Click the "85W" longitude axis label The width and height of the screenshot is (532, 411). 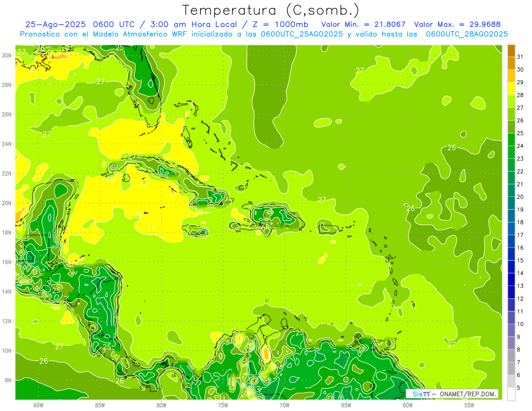click(100, 405)
